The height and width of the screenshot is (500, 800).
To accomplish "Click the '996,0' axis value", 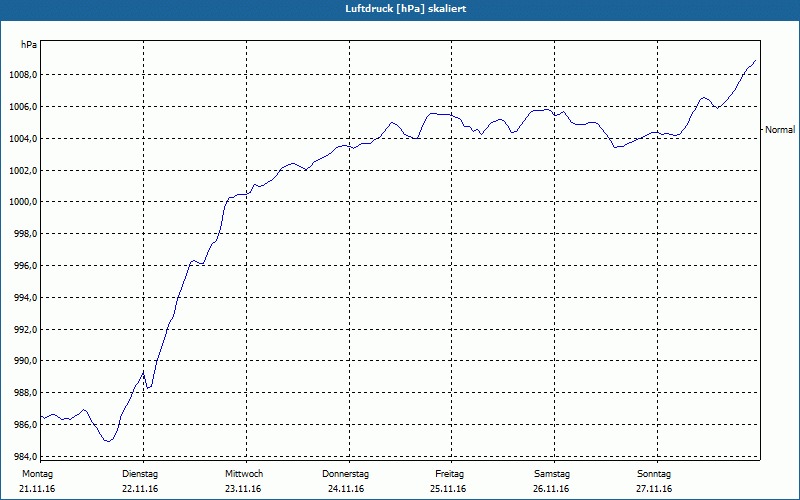I will coord(27,266).
